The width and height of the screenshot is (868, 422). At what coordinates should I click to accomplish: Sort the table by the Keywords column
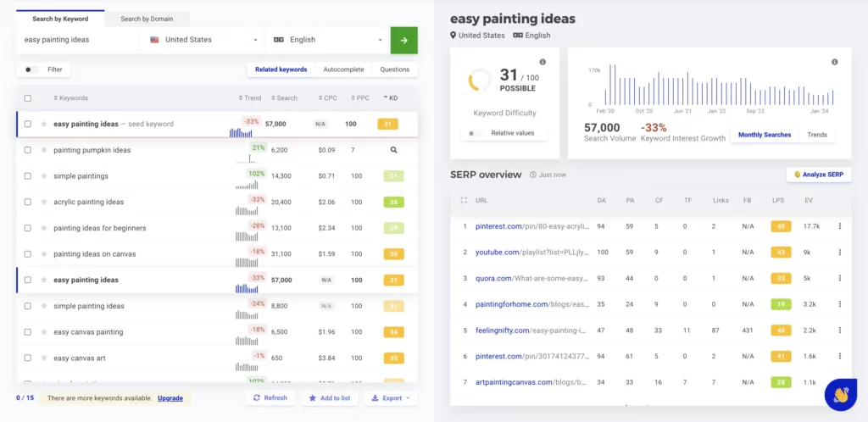[x=71, y=98]
